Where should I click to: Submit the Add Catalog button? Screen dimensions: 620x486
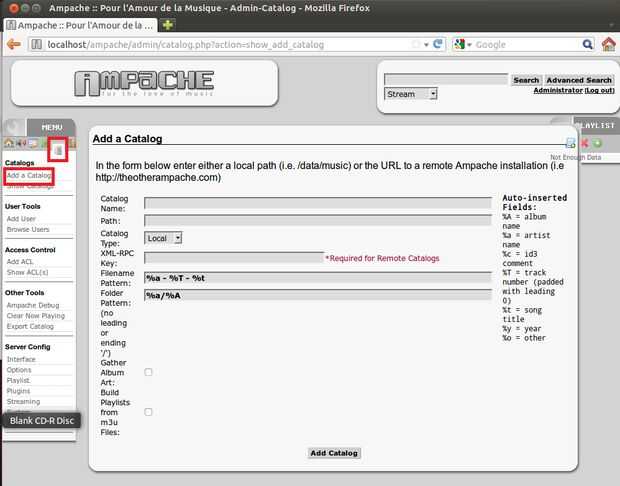[x=334, y=453]
